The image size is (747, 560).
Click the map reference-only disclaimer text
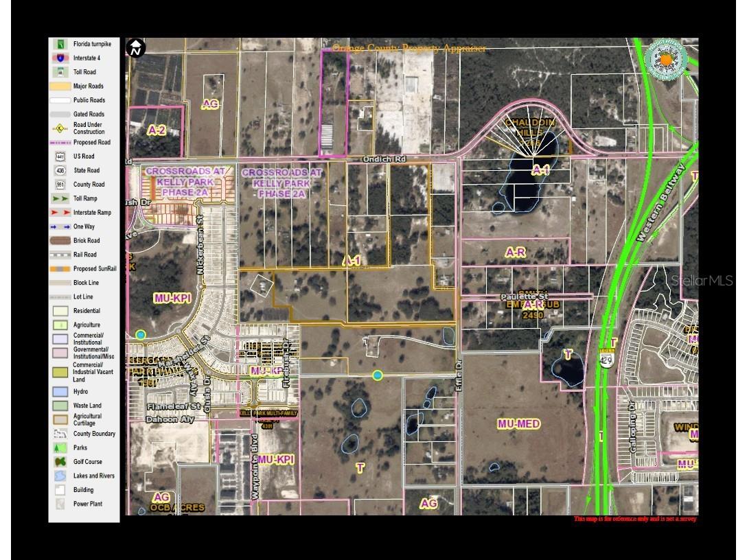coord(635,519)
